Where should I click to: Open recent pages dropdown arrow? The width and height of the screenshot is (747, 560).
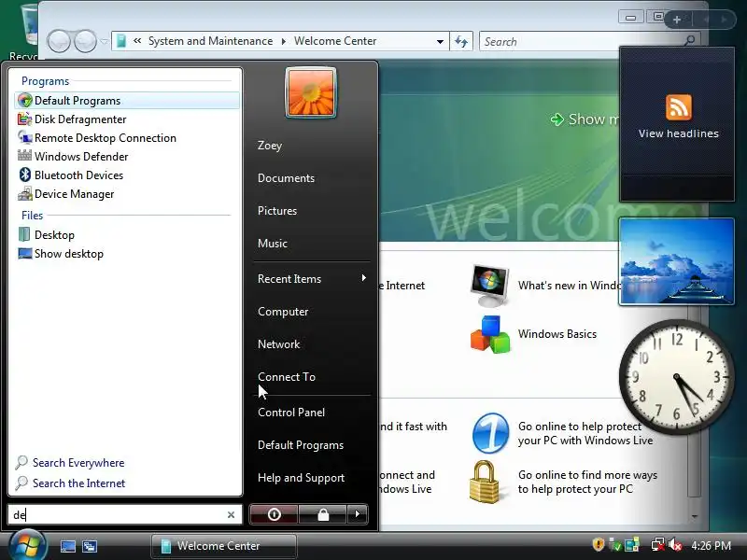pyautogui.click(x=104, y=41)
